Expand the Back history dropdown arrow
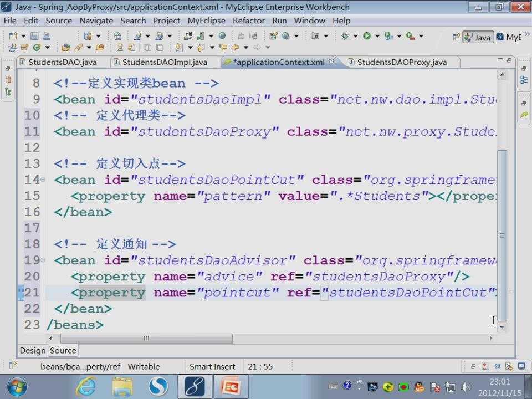This screenshot has height=399, width=532. coord(245,48)
